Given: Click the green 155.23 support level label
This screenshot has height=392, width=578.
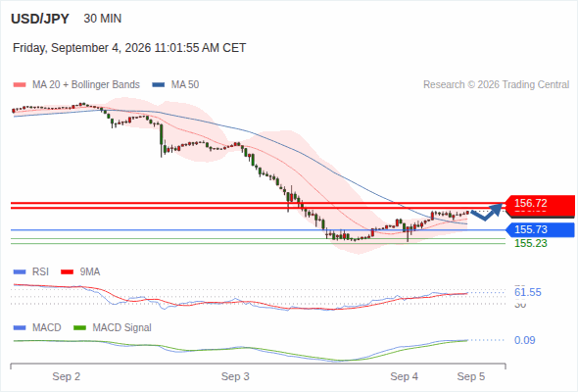Looking at the screenshot, I should pyautogui.click(x=531, y=243).
